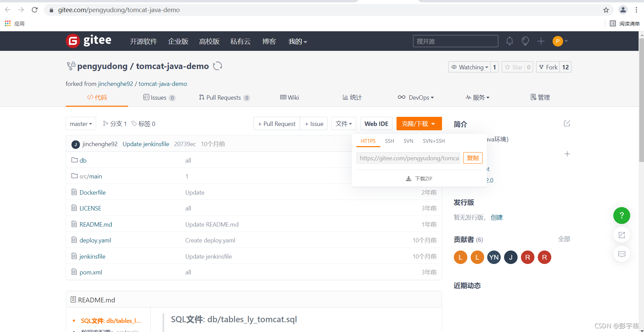This screenshot has height=332, width=644.
Task: Click the Fork button
Action: (x=548, y=67)
